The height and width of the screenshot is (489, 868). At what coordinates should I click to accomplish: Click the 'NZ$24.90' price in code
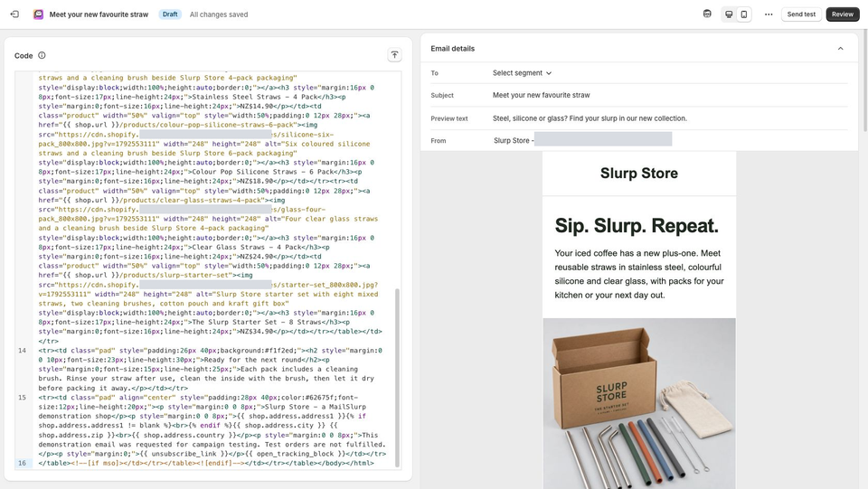[256, 257]
